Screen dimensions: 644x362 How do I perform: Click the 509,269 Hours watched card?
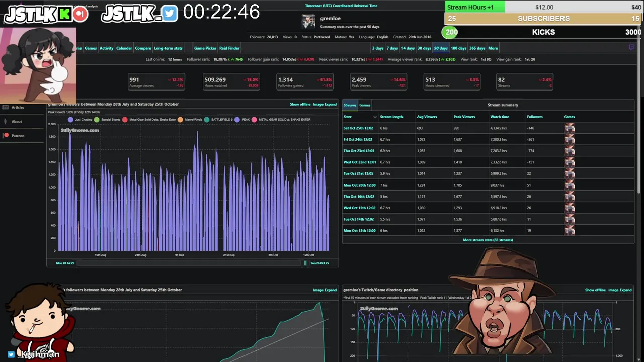click(231, 82)
